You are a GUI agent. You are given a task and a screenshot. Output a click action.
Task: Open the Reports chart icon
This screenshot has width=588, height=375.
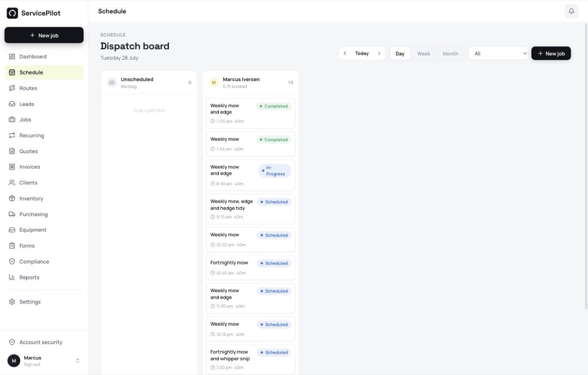tap(12, 277)
